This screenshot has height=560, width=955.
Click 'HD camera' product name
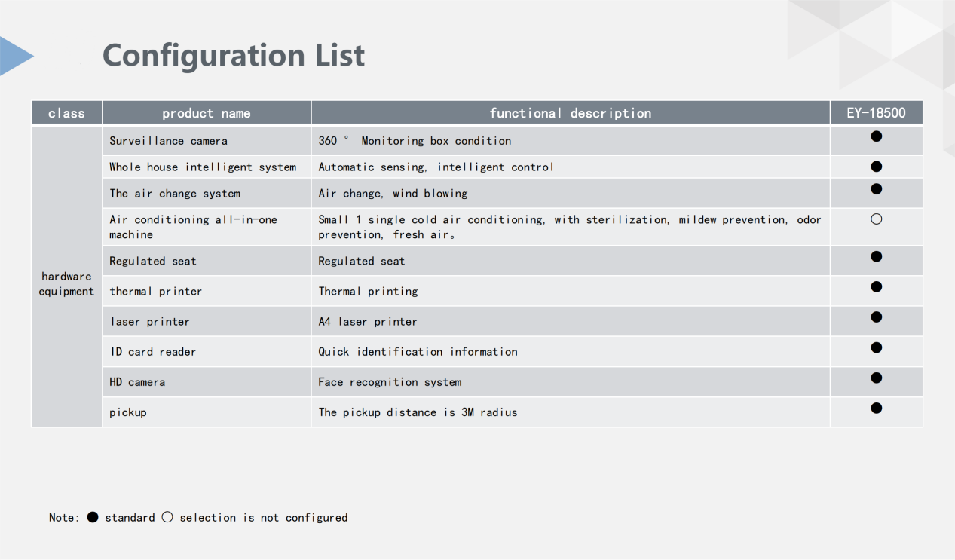point(137,382)
